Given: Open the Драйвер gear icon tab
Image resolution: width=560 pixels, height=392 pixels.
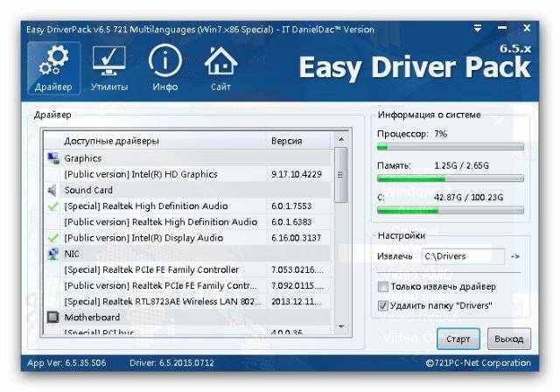Looking at the screenshot, I should (54, 68).
